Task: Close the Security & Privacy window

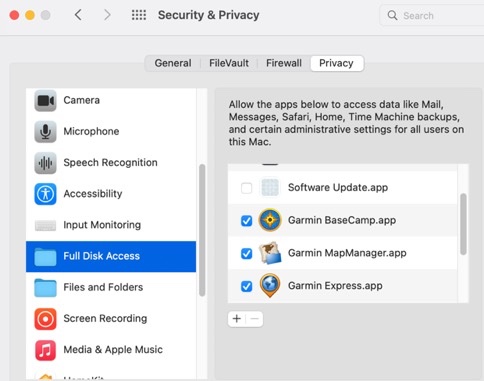Action: pyautogui.click(x=14, y=15)
